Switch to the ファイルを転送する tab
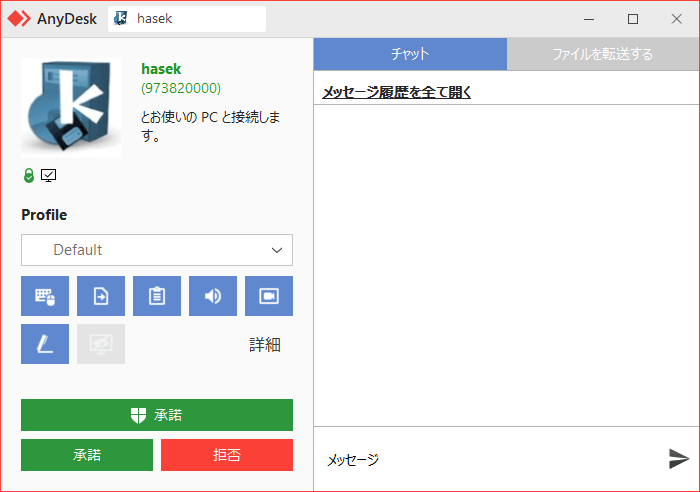This screenshot has width=700, height=492. pyautogui.click(x=603, y=54)
